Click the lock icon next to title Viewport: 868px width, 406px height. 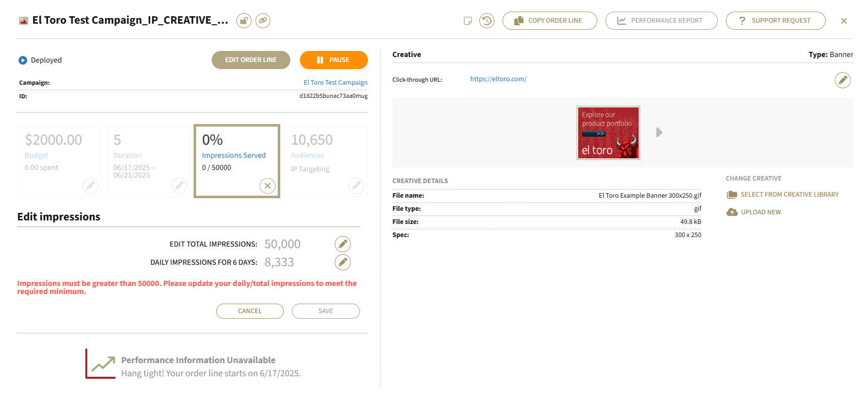(244, 21)
